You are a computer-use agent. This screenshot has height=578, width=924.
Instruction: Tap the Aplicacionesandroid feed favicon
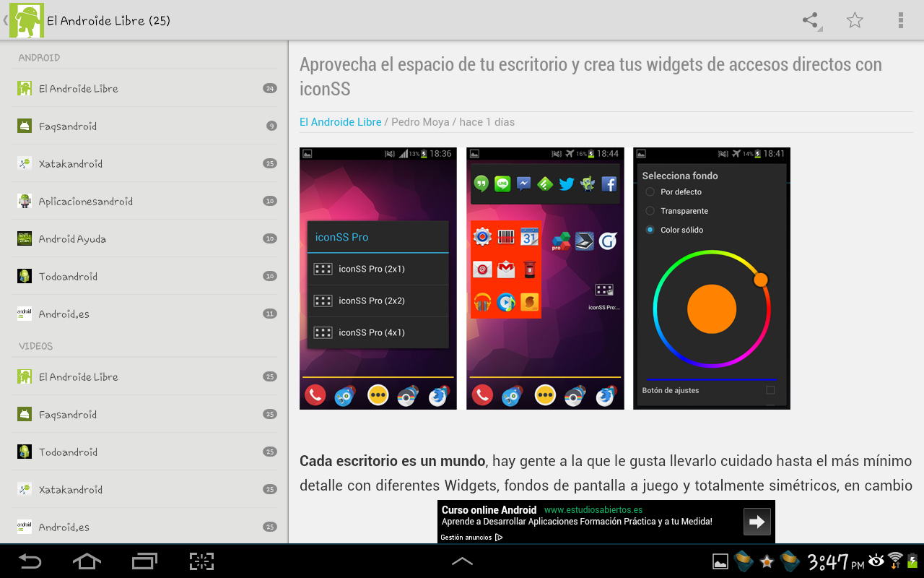click(25, 201)
